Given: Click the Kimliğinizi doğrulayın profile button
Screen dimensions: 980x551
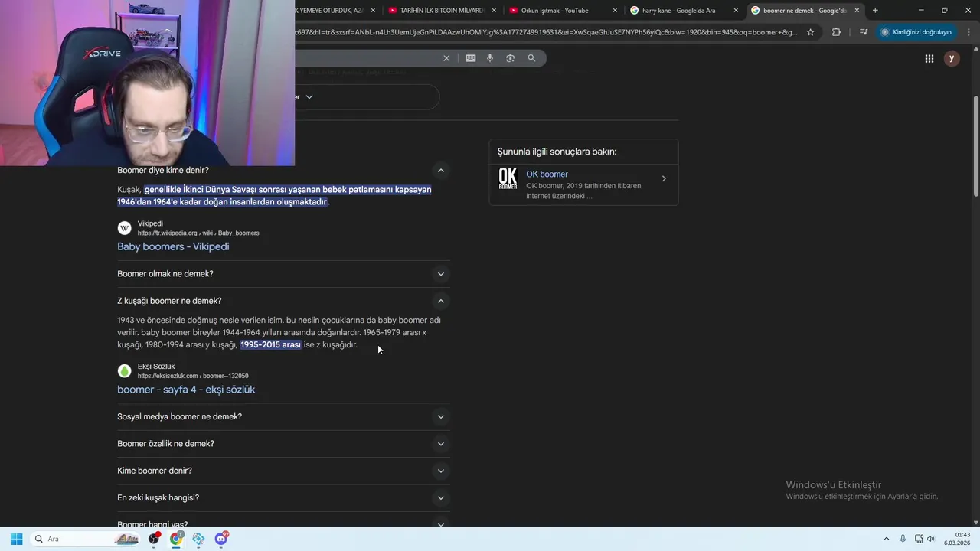Looking at the screenshot, I should point(916,32).
